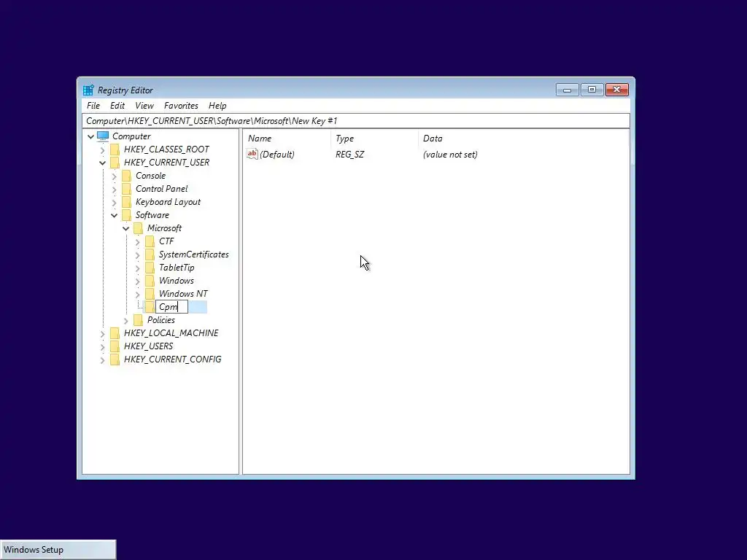Viewport: 747px width, 560px height.
Task: Expand the Console key chevron
Action: coord(115,176)
